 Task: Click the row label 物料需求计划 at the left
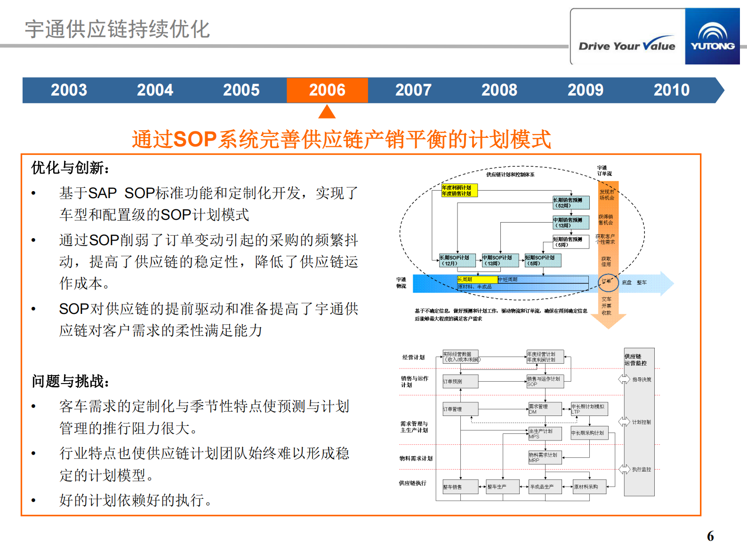pyautogui.click(x=416, y=458)
